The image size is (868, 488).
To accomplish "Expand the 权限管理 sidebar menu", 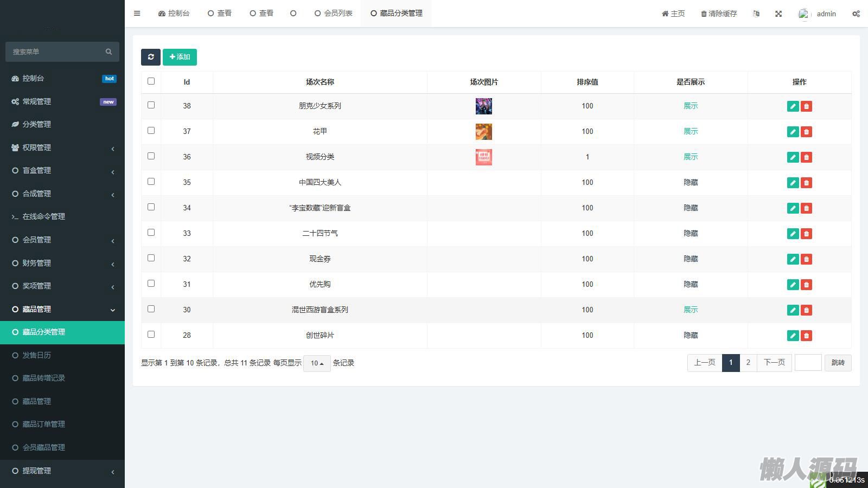I will (62, 147).
